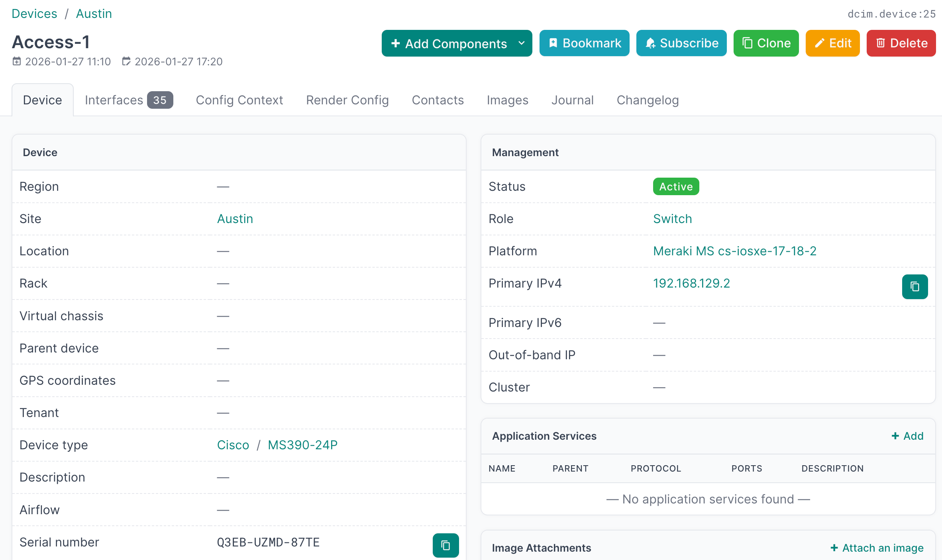Image resolution: width=942 pixels, height=560 pixels.
Task: Click the Devices breadcrumb link
Action: click(34, 14)
